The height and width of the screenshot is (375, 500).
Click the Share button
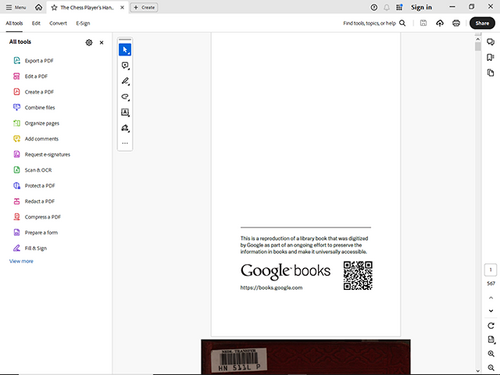click(x=482, y=23)
